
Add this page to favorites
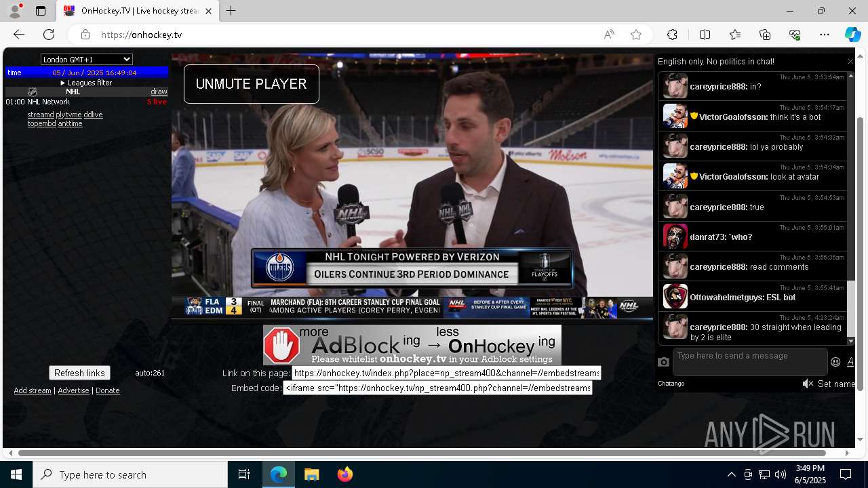click(x=635, y=35)
